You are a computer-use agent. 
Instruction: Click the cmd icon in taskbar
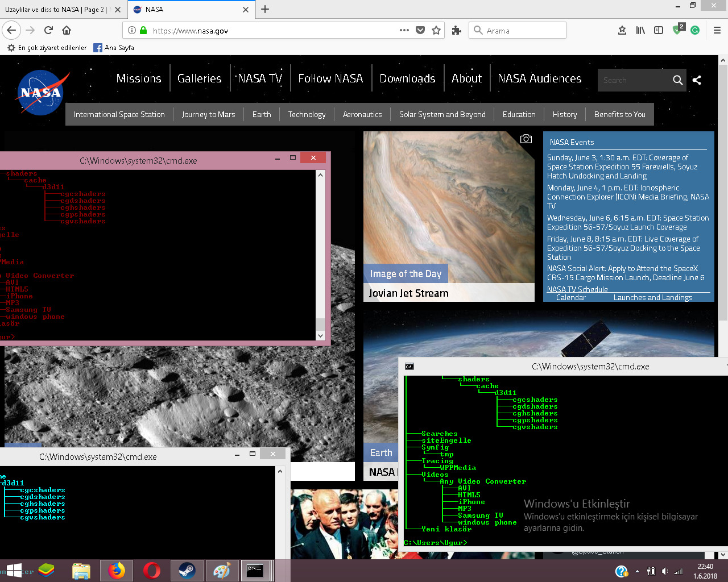tap(255, 571)
